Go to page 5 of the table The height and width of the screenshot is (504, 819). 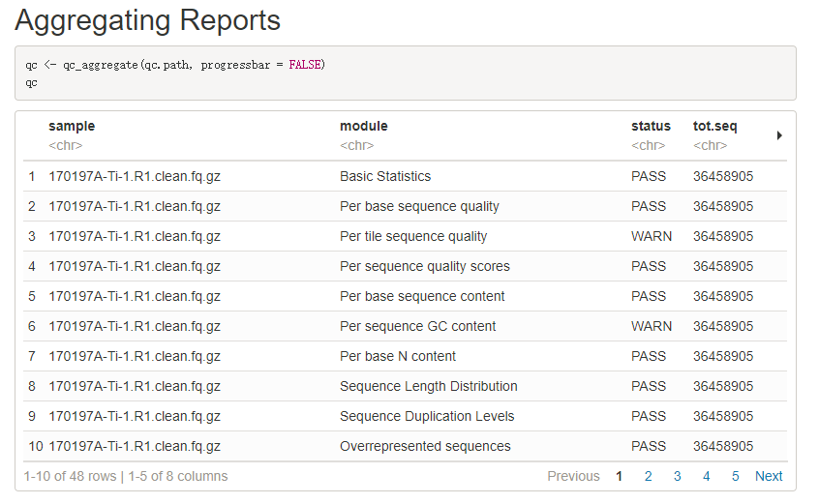735,476
